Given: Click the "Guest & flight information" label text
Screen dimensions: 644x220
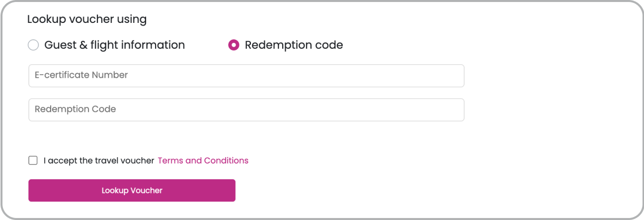Looking at the screenshot, I should 114,45.
